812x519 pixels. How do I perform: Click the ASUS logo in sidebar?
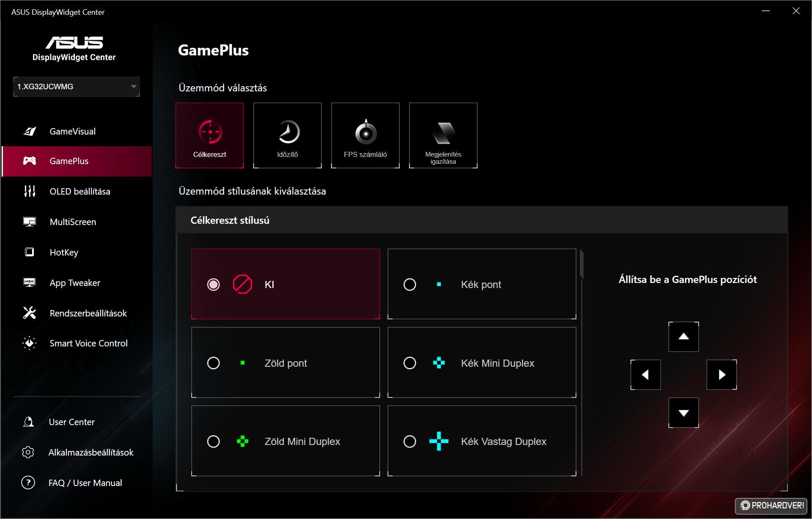(x=74, y=42)
